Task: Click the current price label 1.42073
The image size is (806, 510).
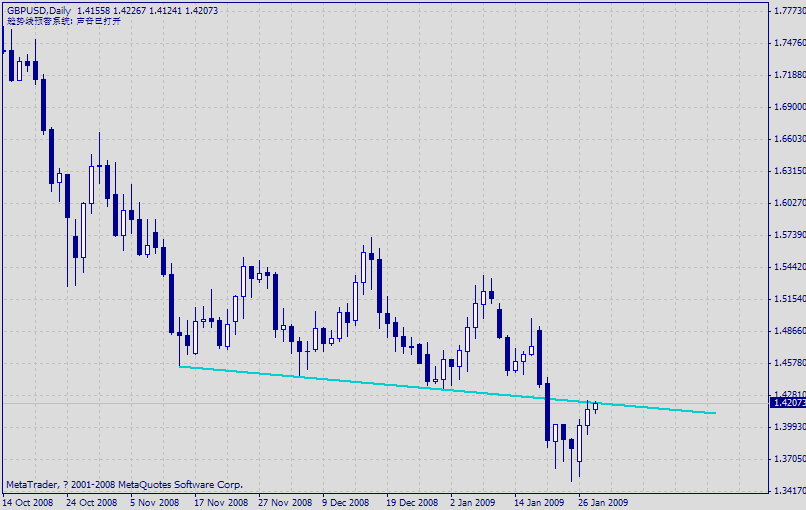Action: [788, 403]
